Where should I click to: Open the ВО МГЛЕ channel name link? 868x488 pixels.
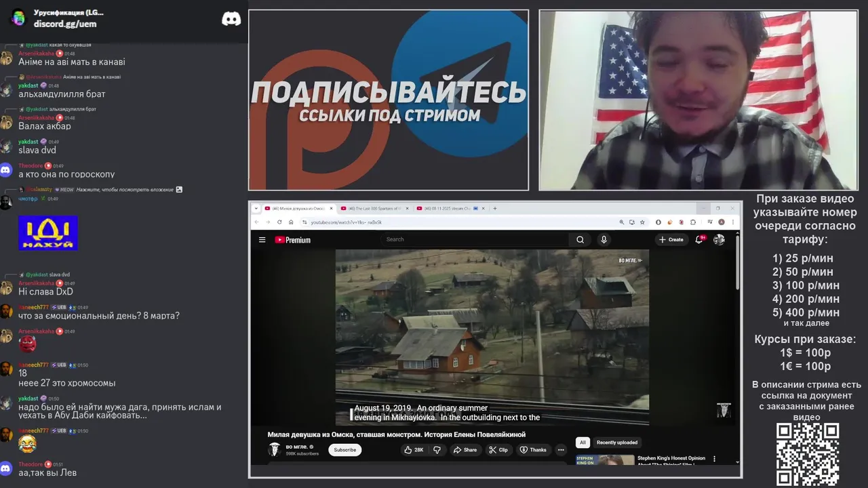[297, 447]
